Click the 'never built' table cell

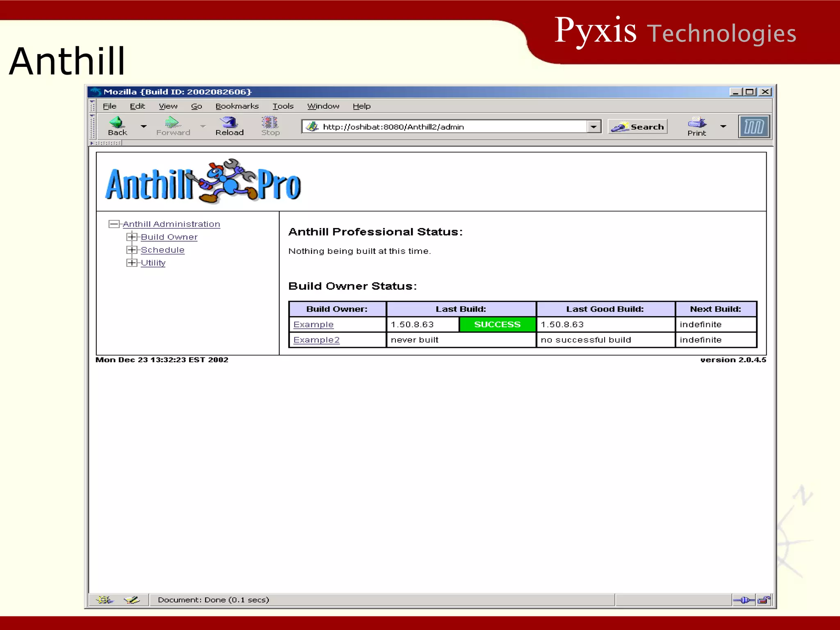pyautogui.click(x=461, y=340)
